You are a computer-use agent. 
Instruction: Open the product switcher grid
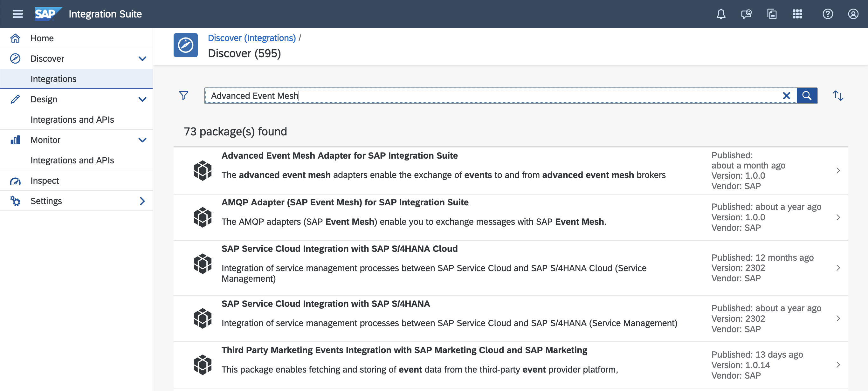click(797, 14)
